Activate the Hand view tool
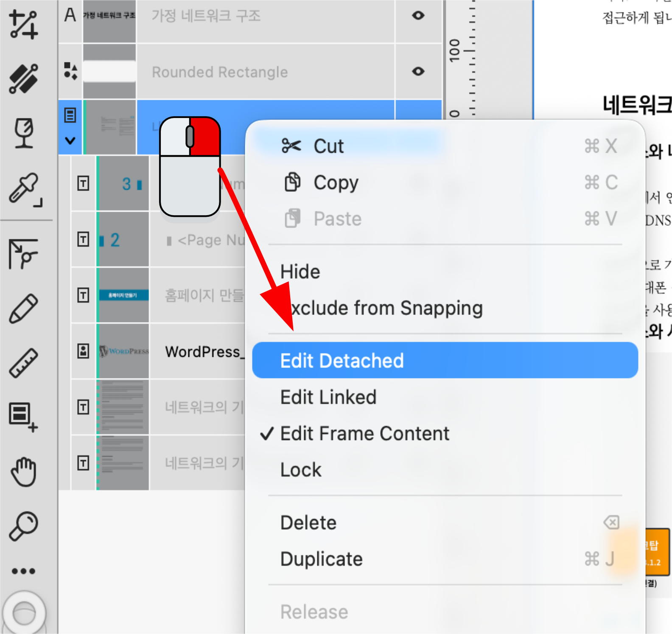This screenshot has height=634, width=672. tap(24, 472)
